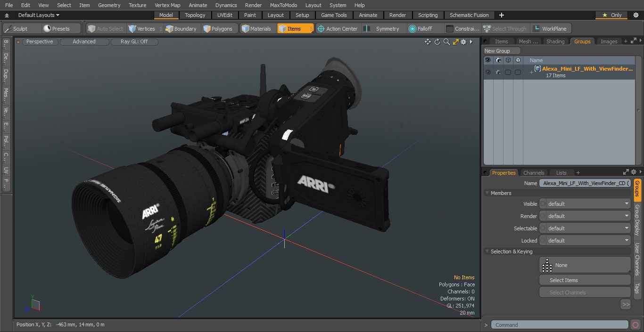The height and width of the screenshot is (332, 644).
Task: Click the group Name input field
Action: (585, 183)
